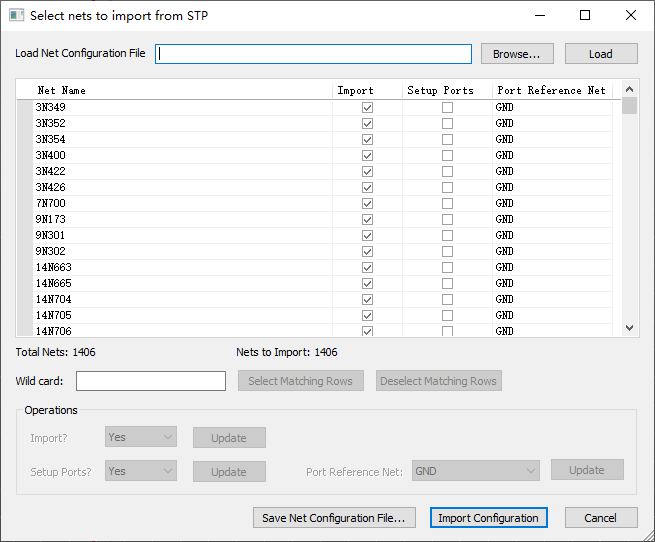Select net name 14N665 cell
Viewport: 655px width, 542px height.
pyautogui.click(x=183, y=284)
